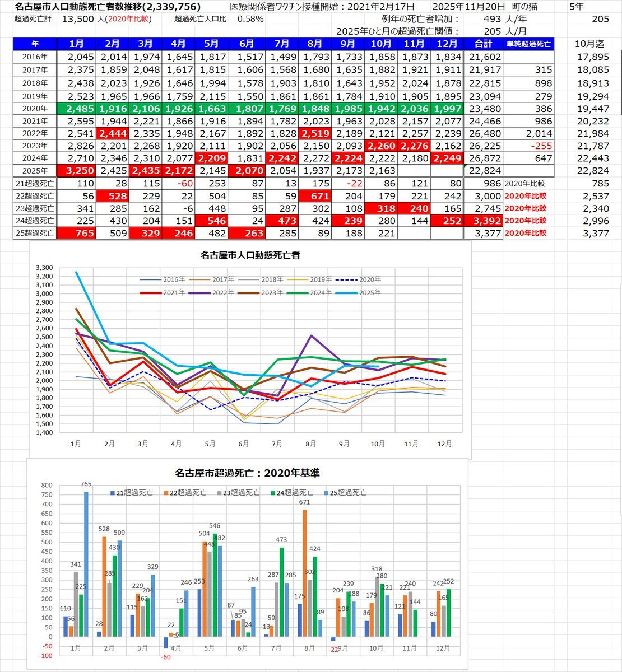Select table cell '-60' in 21超過死亡 row

tap(178, 183)
